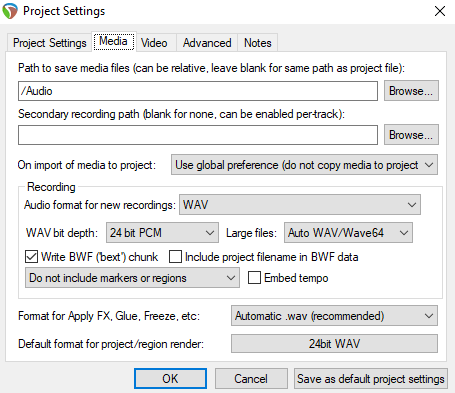
Task: Open the Do not include markers or regions dropdown
Action: [132, 278]
